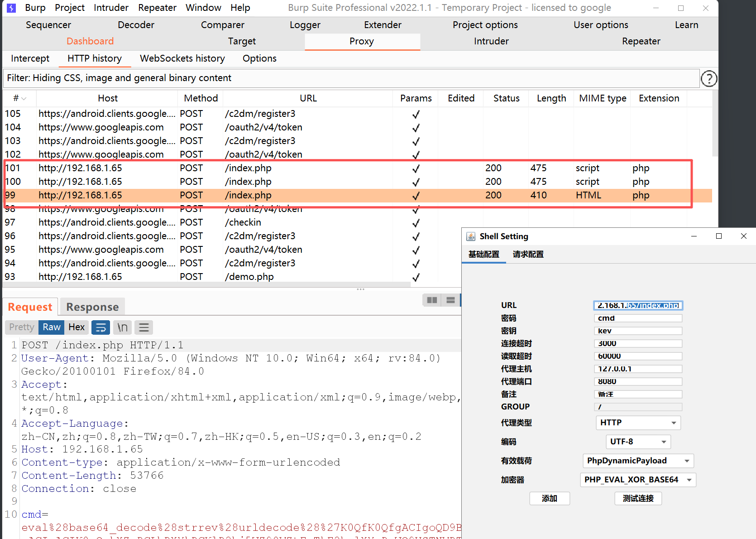This screenshot has width=756, height=539.
Task: Open the PhpDynamicPayload dropdown
Action: (x=638, y=461)
